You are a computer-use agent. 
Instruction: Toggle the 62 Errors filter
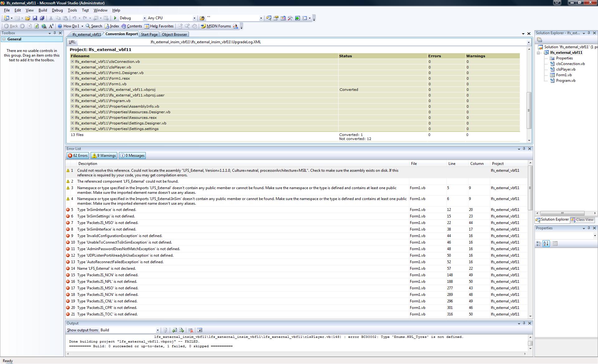[78, 156]
